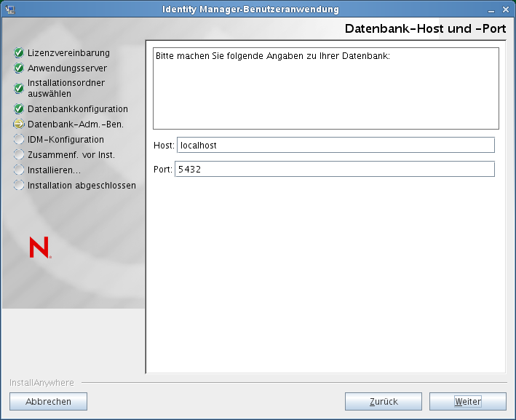Screen dimensions: 516x420
Task: Click the Host: field label
Action: coord(164,145)
